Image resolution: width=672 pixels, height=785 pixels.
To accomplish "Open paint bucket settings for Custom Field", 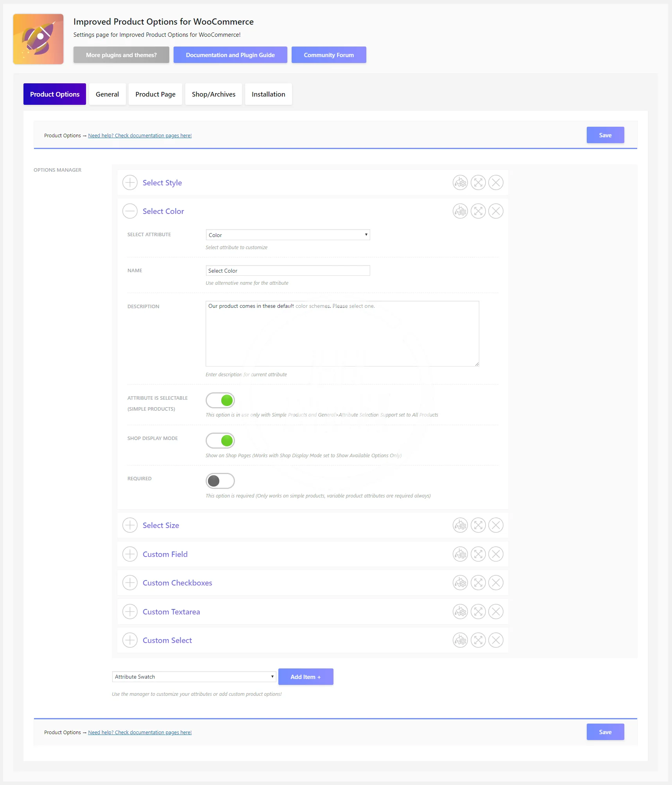I will pyautogui.click(x=460, y=554).
